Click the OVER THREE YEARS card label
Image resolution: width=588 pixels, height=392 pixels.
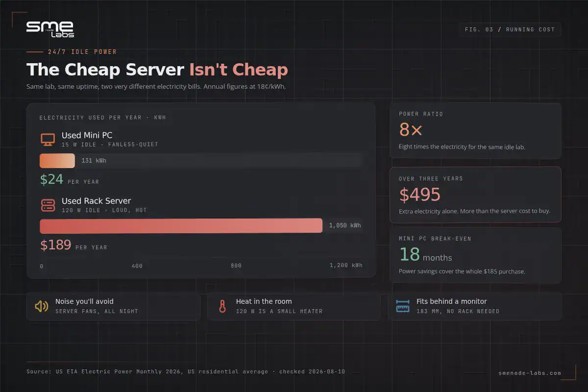pyautogui.click(x=431, y=179)
